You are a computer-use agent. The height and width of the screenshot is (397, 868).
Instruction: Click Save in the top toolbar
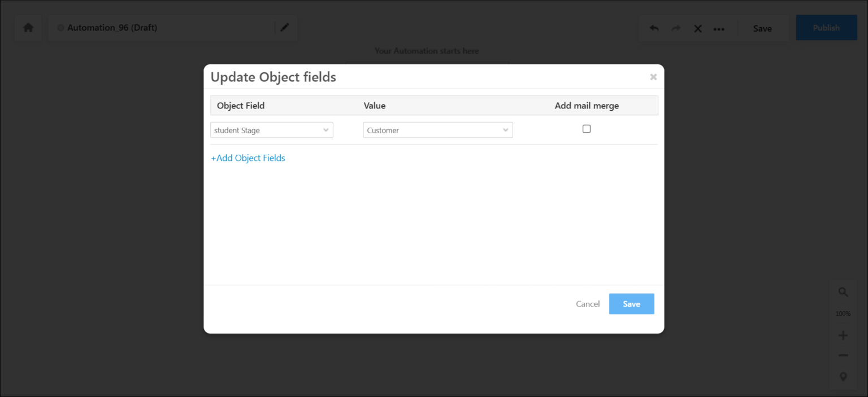[x=762, y=28]
